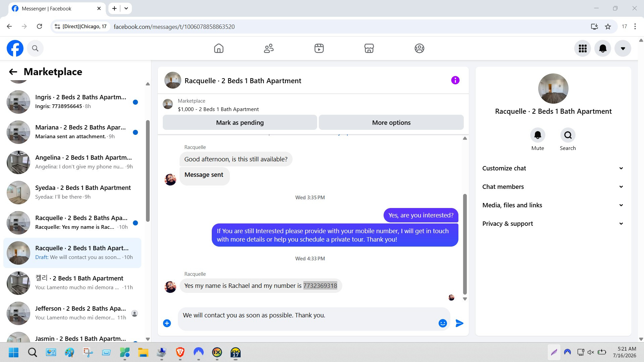
Task: Select Racquelle 2 Beds 1 Bath draft conversation
Action: [x=72, y=253]
